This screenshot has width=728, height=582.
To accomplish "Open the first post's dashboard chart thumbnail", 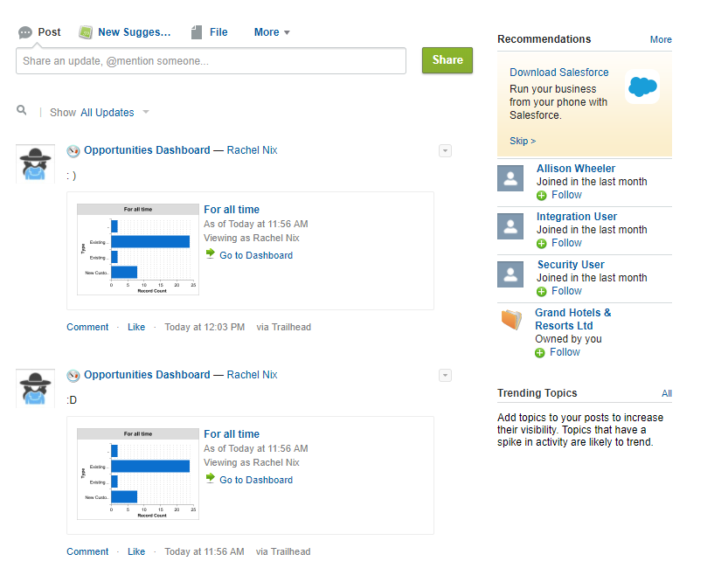I will (137, 249).
